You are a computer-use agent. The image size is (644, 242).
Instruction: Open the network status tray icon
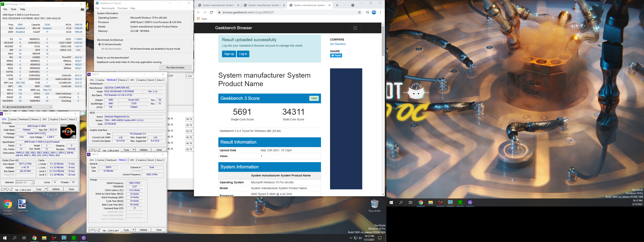point(355,238)
